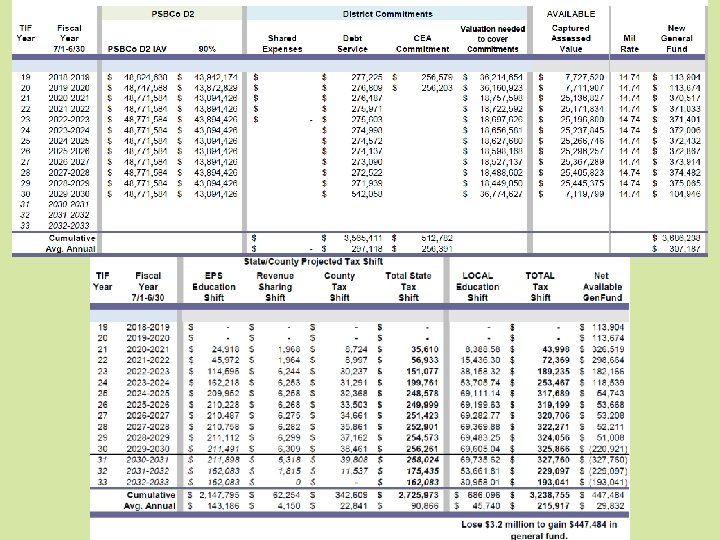The width and height of the screenshot is (720, 540).
Task: Click 'Valuation needed to cover Commitments' header
Action: pos(492,39)
